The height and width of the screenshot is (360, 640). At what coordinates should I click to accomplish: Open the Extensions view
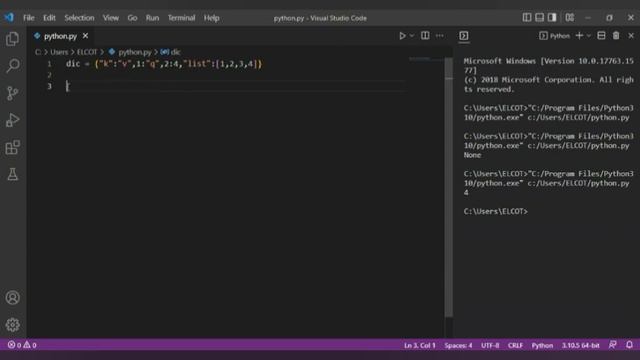(13, 147)
